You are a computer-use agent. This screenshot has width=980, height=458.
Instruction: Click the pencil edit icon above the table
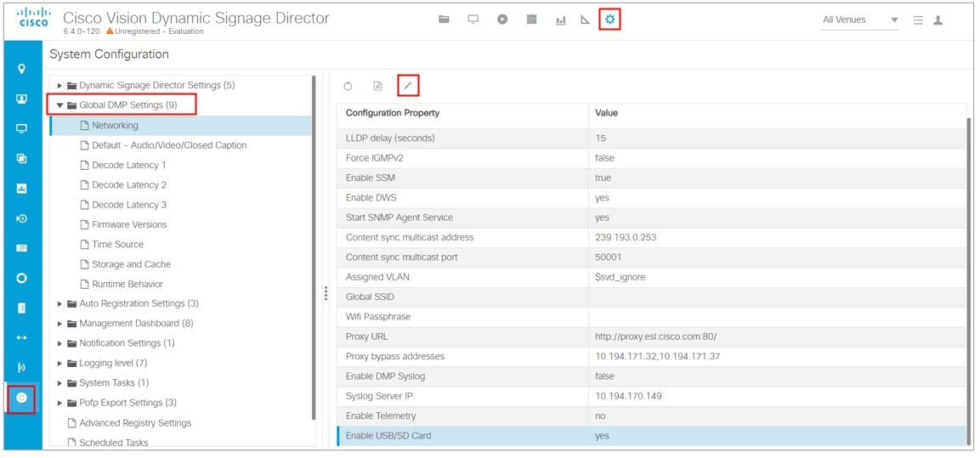coord(408,86)
